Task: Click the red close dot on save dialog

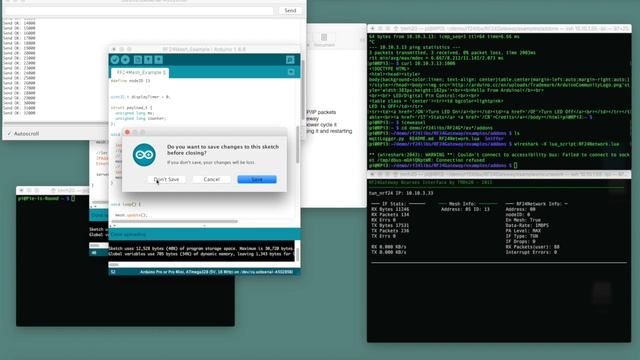Action: point(127,132)
